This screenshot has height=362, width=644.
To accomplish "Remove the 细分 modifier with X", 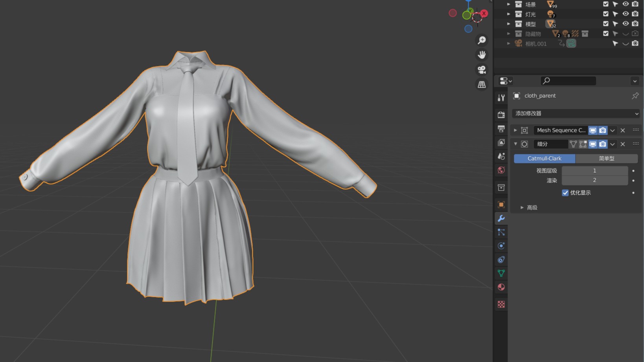I will click(x=623, y=144).
